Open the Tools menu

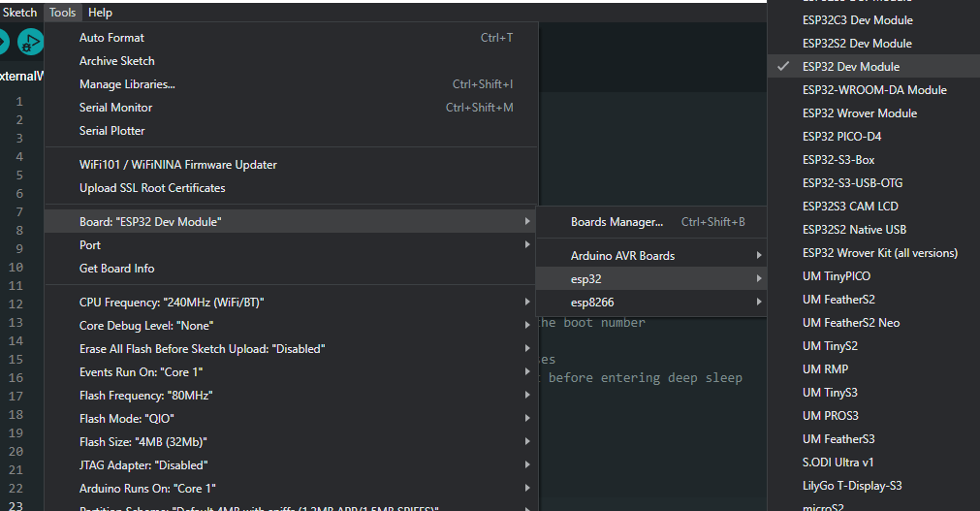(x=62, y=13)
